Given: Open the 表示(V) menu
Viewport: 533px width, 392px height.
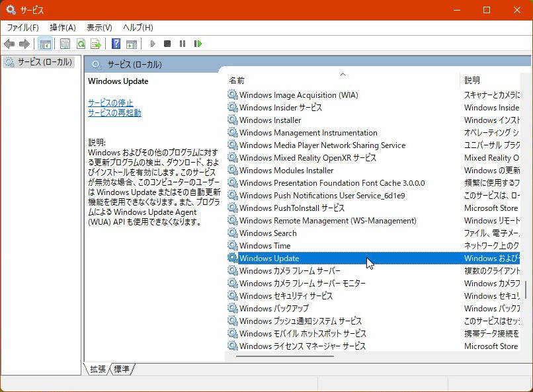Looking at the screenshot, I should [99, 27].
